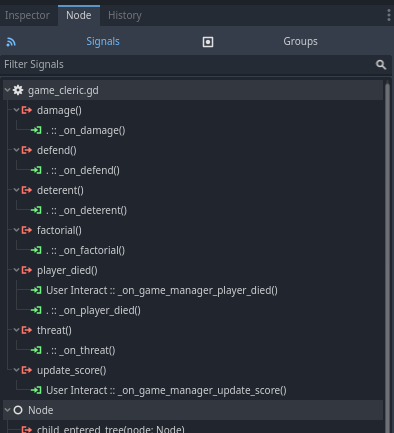Select User Interact _on_game_manager_update_score() connection
Screen dimensions: 394x433
[x=193, y=390]
